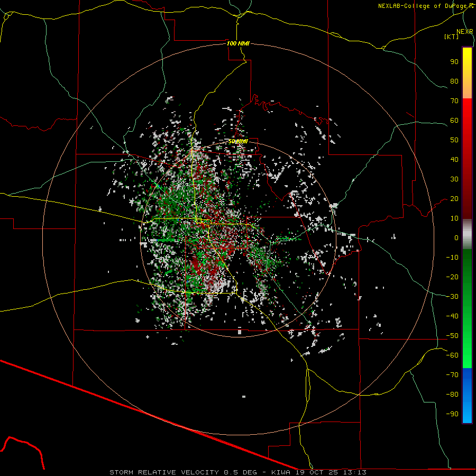Select the -70 value on velocity scale

[x=452, y=375]
